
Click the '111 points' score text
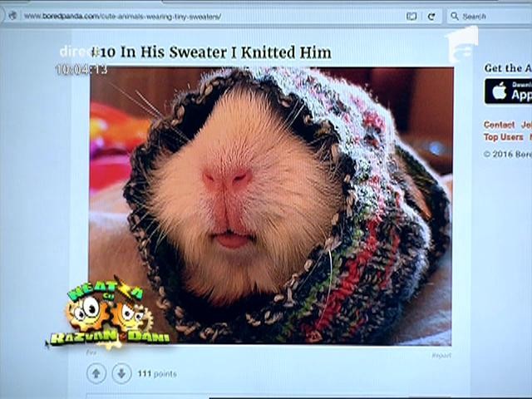pyautogui.click(x=157, y=374)
